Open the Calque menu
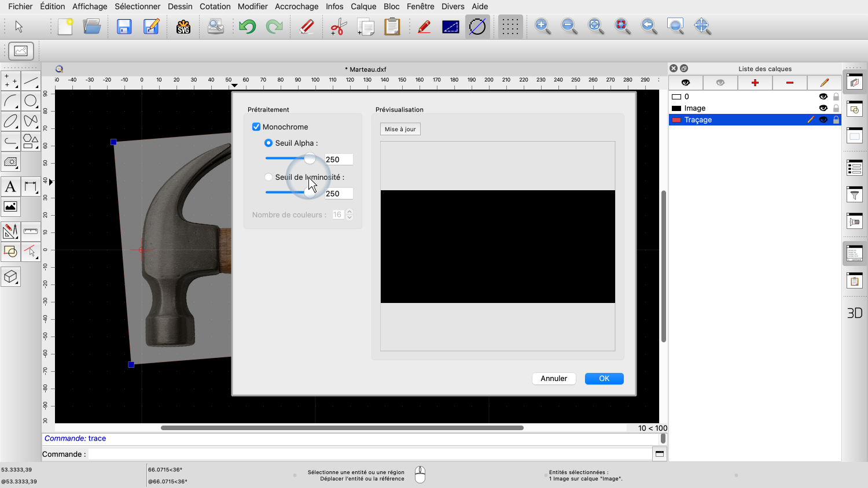The height and width of the screenshot is (488, 868). coord(363,6)
